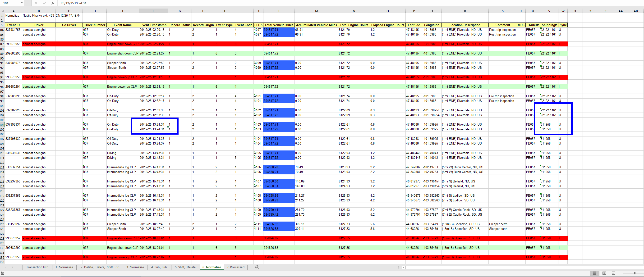Click the zoom out minus button

coord(621,273)
